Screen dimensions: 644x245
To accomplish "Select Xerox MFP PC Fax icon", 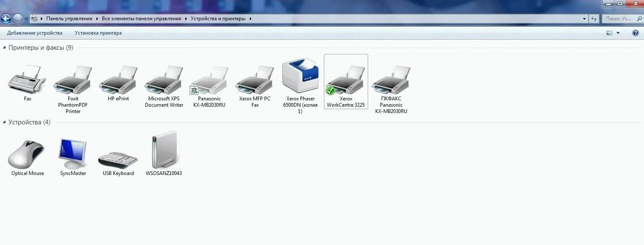I will (255, 79).
